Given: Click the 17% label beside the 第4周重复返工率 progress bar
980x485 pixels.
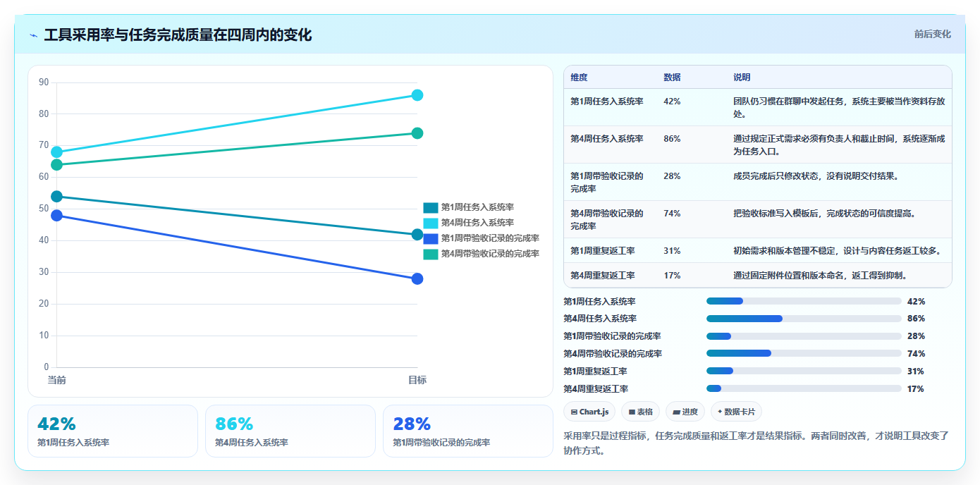Looking at the screenshot, I should 916,389.
